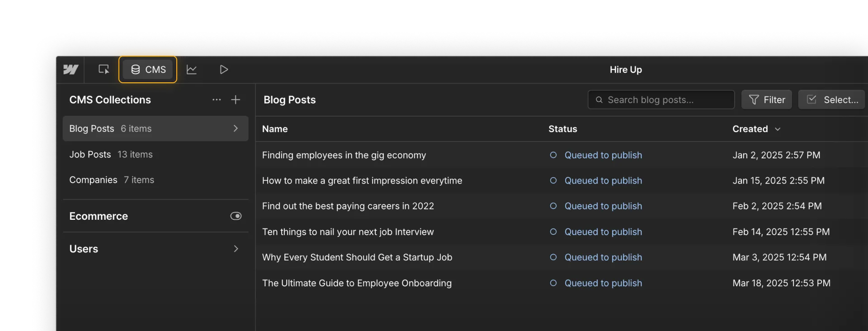Image resolution: width=868 pixels, height=331 pixels.
Task: Open the analytics chart icon
Action: point(192,70)
